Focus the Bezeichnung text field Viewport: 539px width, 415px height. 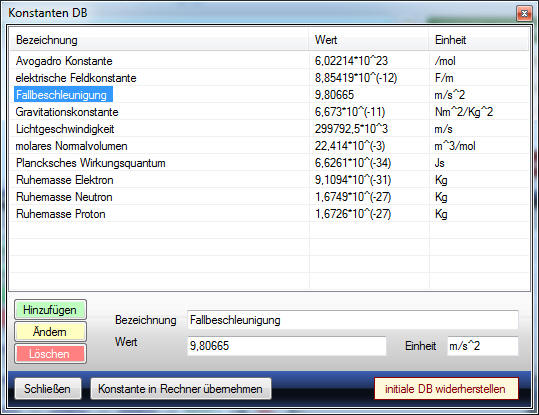(353, 320)
